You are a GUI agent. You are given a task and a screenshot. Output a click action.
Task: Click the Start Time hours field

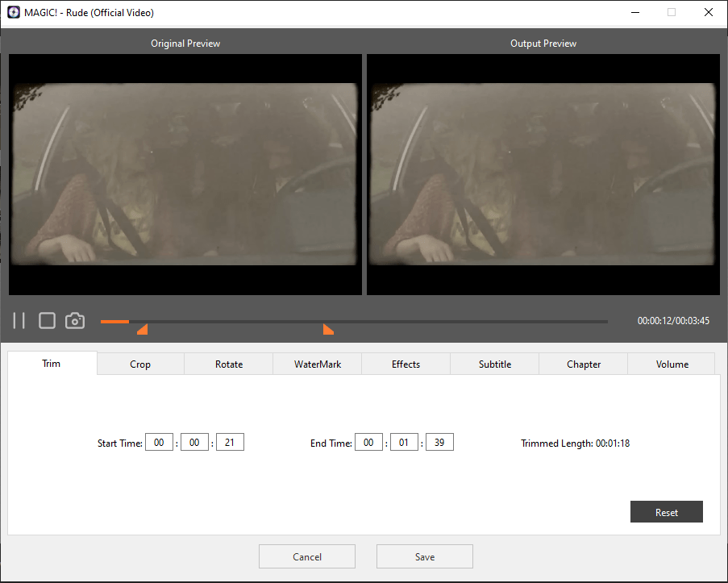coord(159,443)
